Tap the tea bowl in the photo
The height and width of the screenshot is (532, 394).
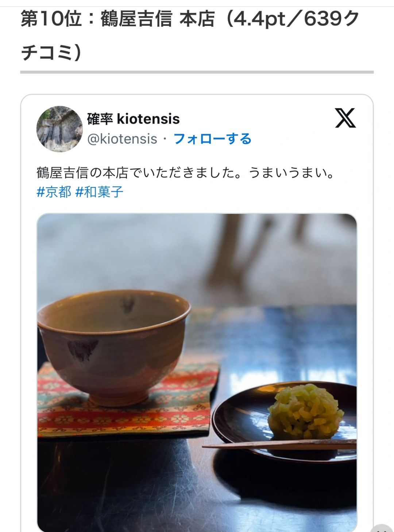point(114,346)
